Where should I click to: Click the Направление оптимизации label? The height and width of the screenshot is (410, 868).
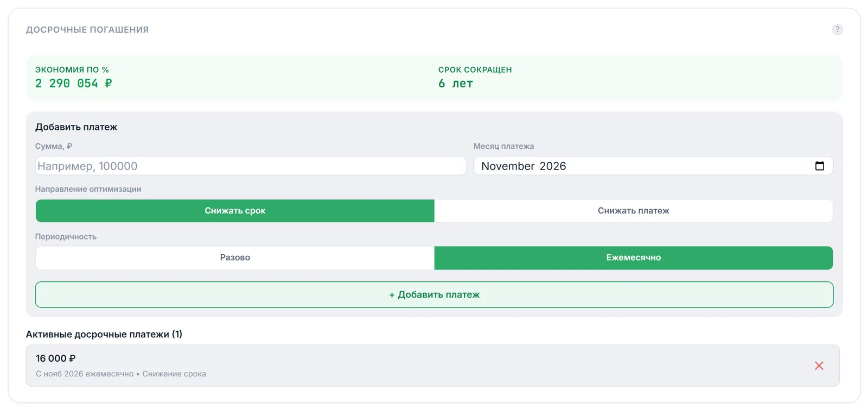point(88,189)
